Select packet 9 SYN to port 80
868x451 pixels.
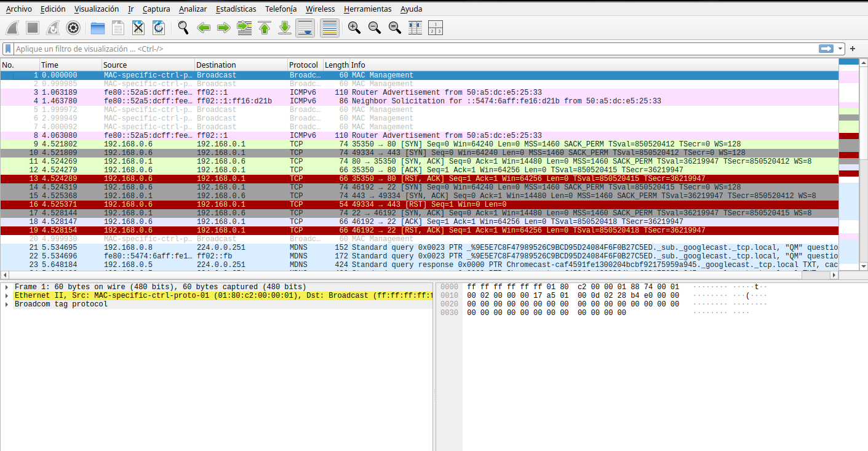pos(420,144)
